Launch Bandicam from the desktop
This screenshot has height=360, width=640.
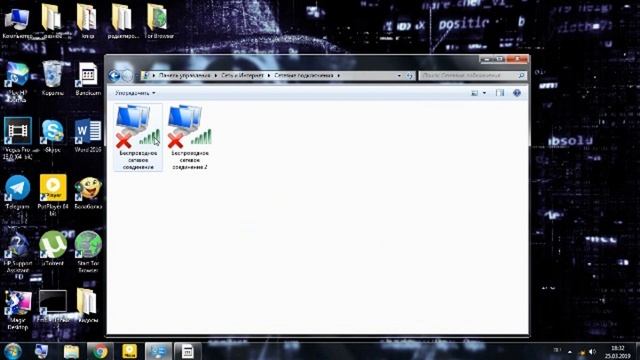88,79
